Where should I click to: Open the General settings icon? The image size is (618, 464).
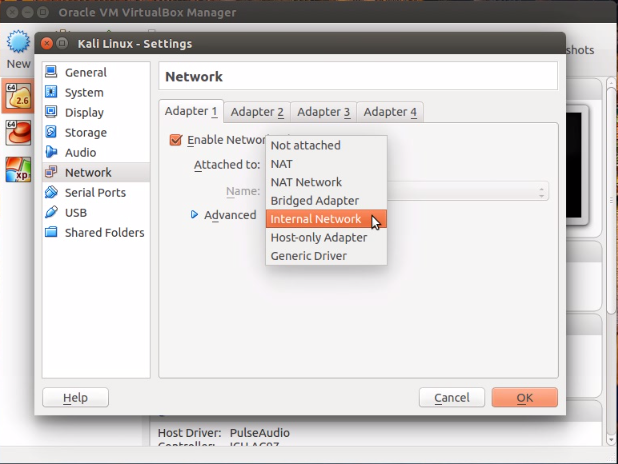(x=51, y=72)
